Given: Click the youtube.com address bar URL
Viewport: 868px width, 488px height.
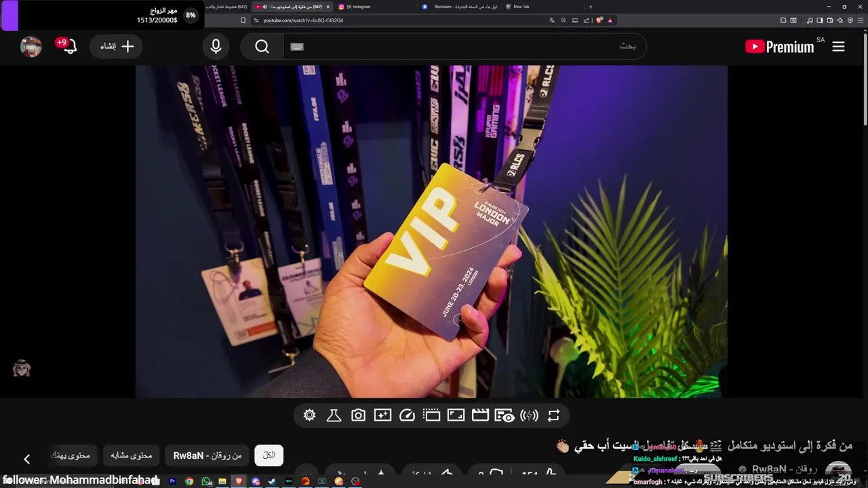Looking at the screenshot, I should (302, 20).
